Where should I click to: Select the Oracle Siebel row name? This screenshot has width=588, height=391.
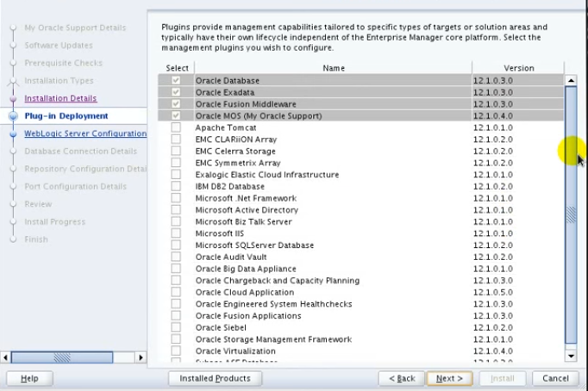221,327
